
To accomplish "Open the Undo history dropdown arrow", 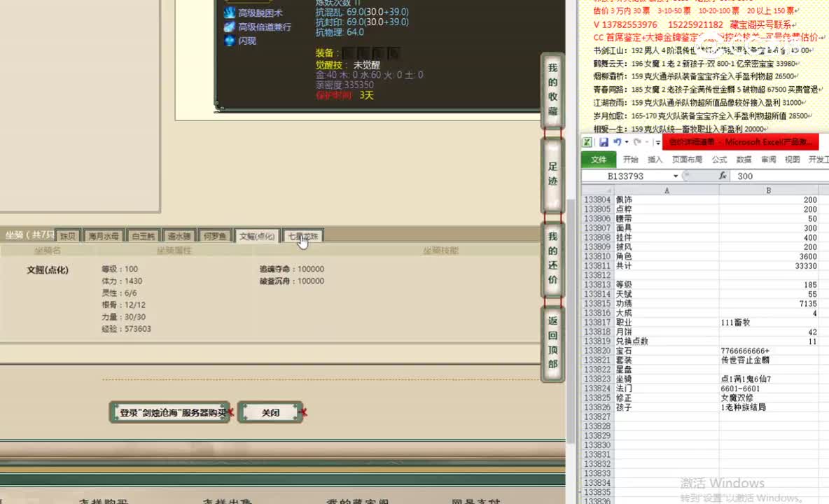I will pos(627,142).
